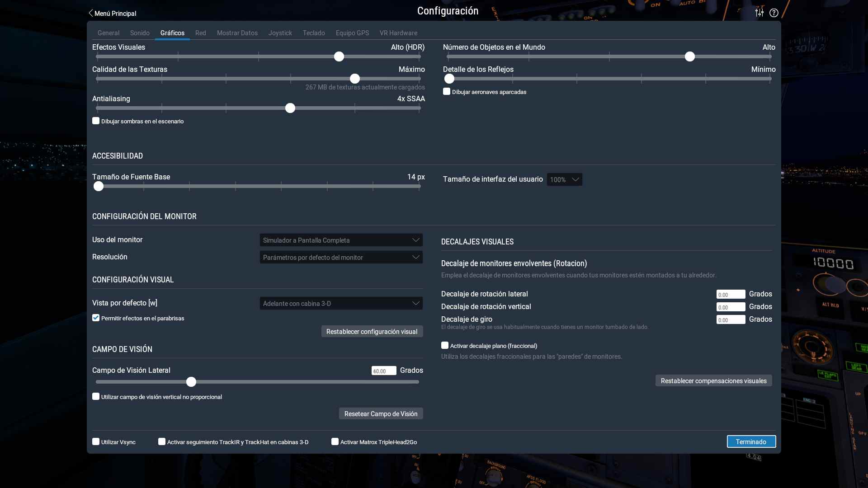
Task: Switch to the General tab
Action: (108, 33)
